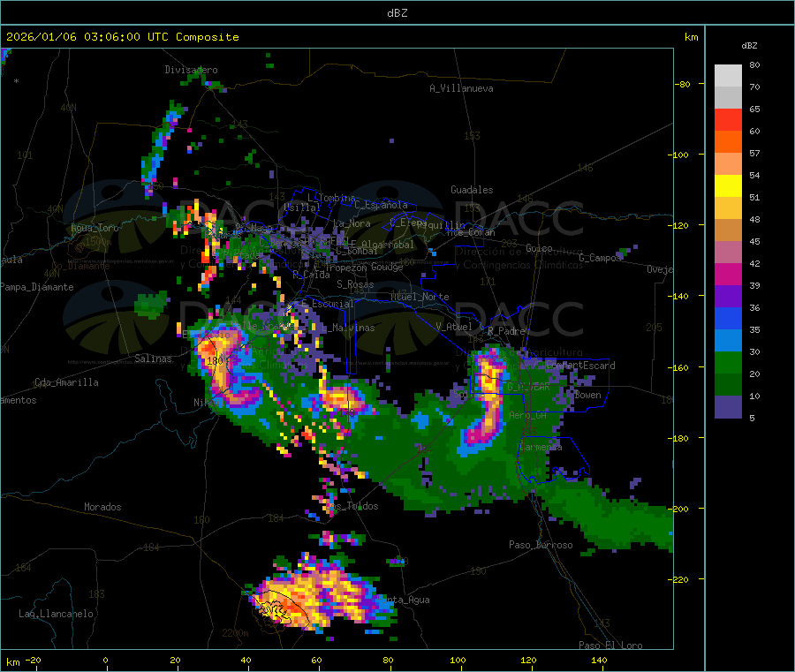Click the 2200m elevation label
Screen dimensions: 795x672
point(235,633)
